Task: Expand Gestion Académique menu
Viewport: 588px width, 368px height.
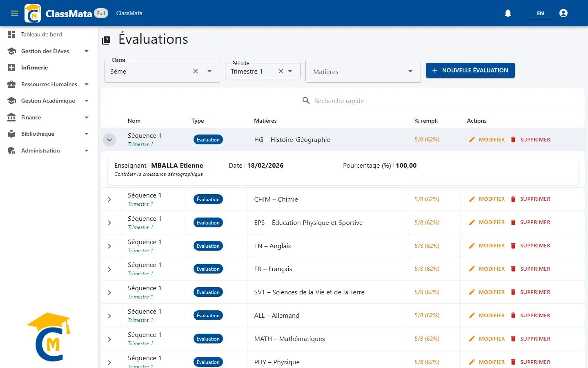Action: tap(49, 101)
